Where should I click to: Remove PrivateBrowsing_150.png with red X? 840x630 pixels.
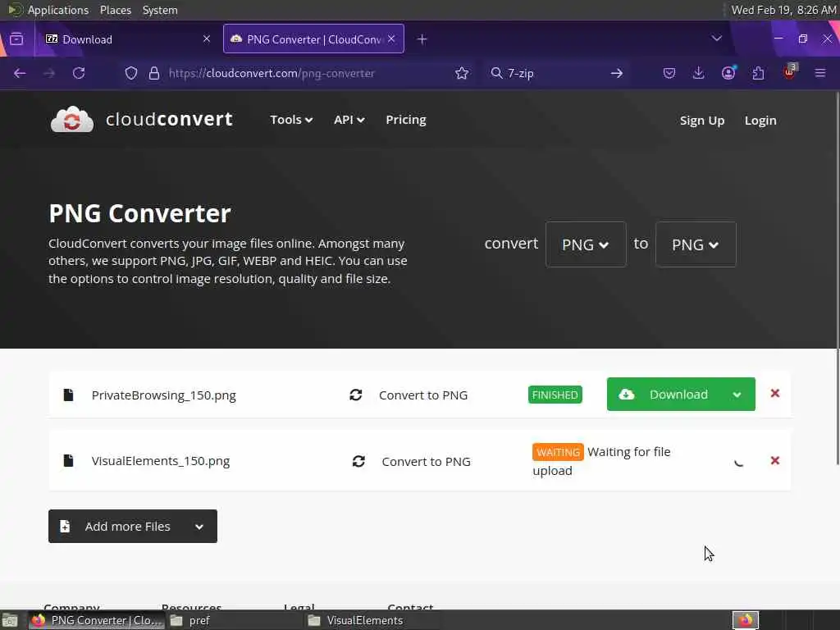coord(774,393)
